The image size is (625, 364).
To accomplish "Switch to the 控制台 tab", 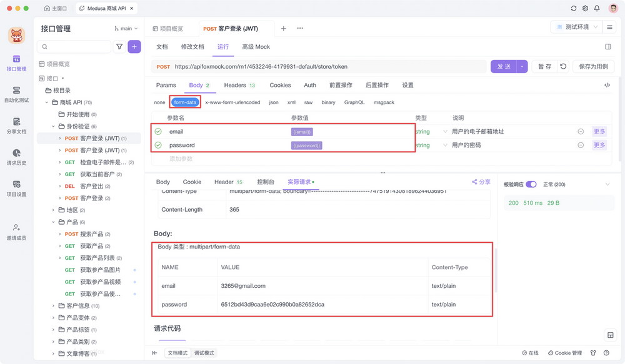I will pyautogui.click(x=266, y=182).
